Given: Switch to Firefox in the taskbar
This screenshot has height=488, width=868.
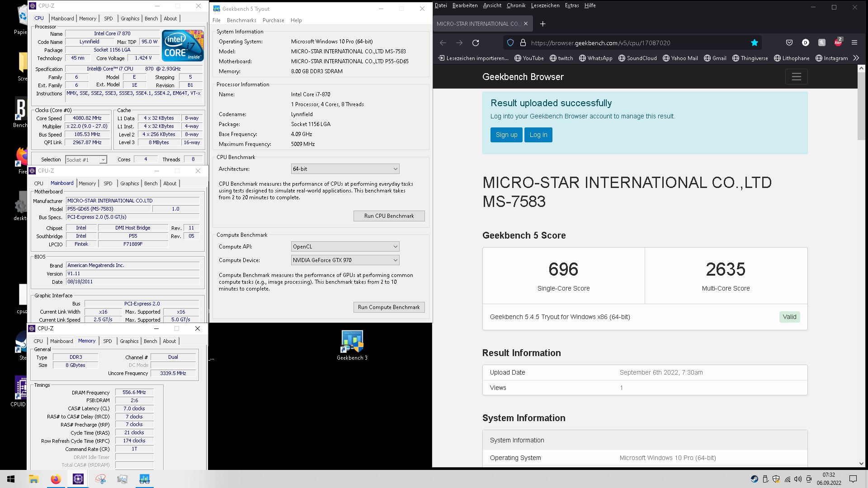Looking at the screenshot, I should (56, 479).
